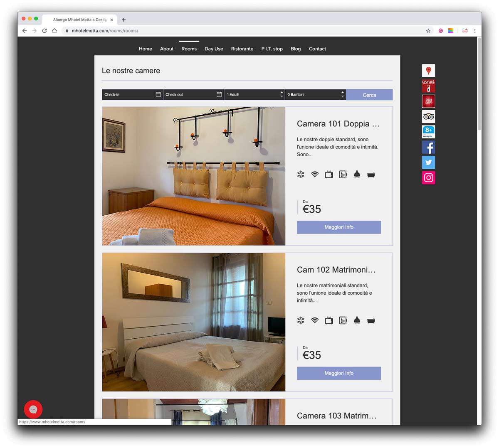Viewport: 499px width, 448px height.
Task: Open the 1 Adulti selector
Action: pyautogui.click(x=254, y=94)
